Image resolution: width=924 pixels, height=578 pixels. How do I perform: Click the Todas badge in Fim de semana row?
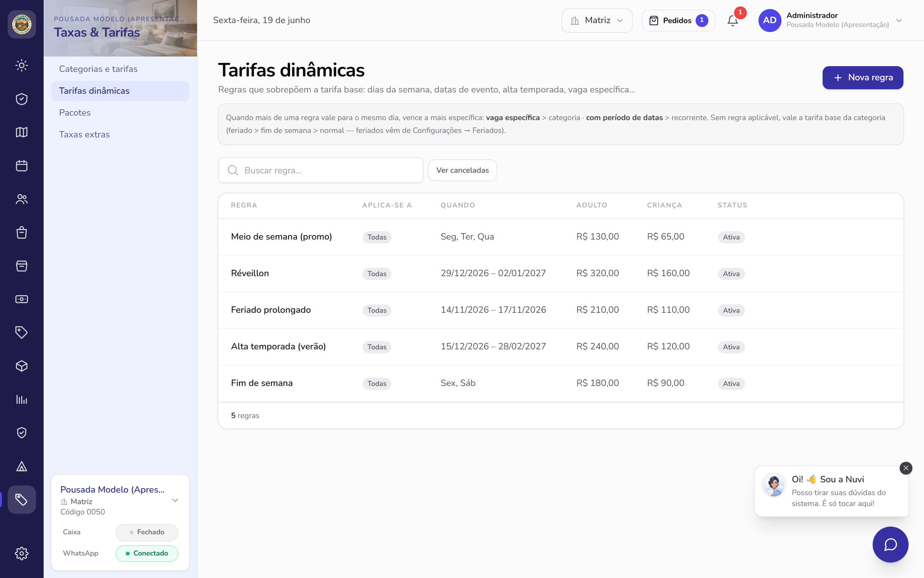coord(377,383)
